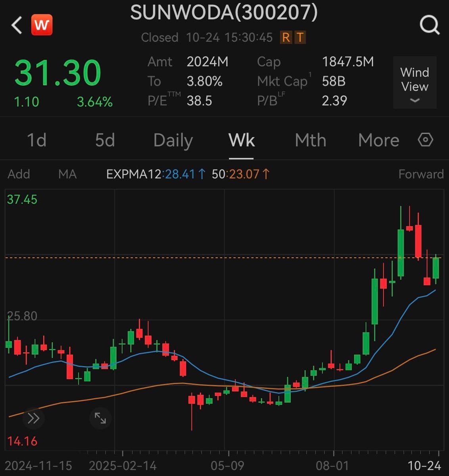The image size is (449, 476).
Task: Open the More timeframes menu
Action: click(378, 140)
